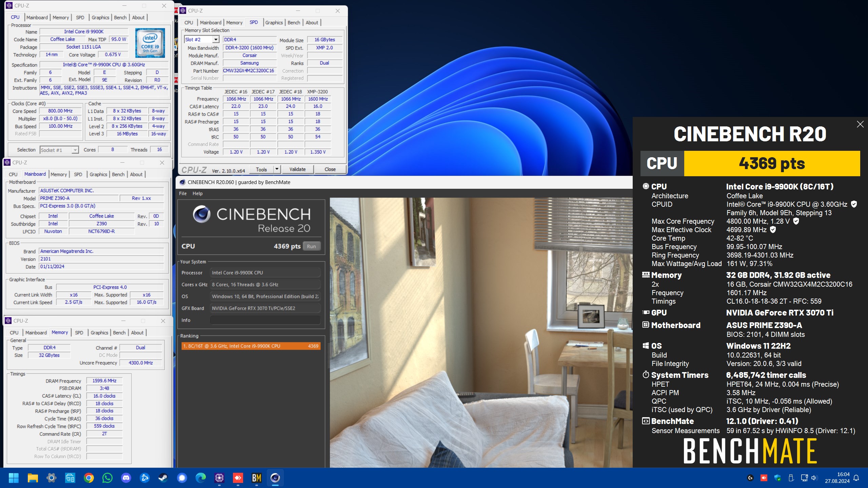Click the Intel Core i9 logo in CPU-Z
Image resolution: width=868 pixels, height=488 pixels.
[150, 43]
